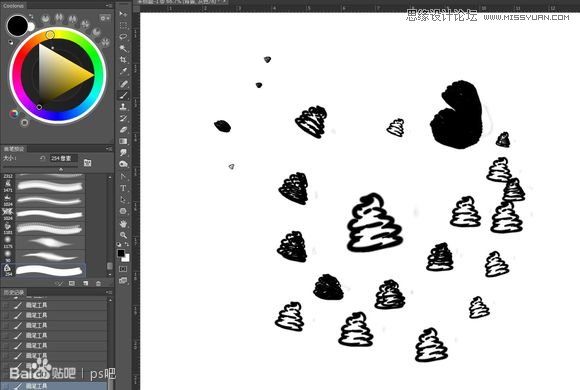The height and width of the screenshot is (390, 580).
Task: Select the Move tool
Action: [123, 14]
